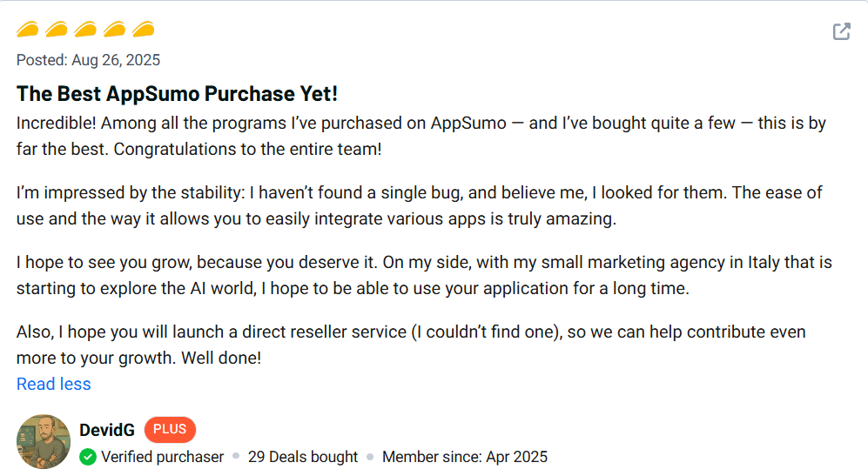The image size is (868, 476).
Task: Click the review title "The Best AppSumo Purchase Yet!"
Action: 177,93
